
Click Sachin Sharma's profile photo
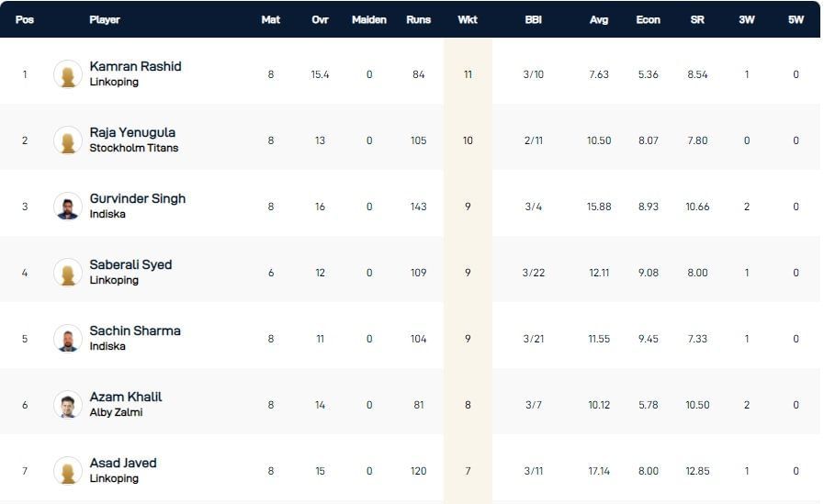[68, 339]
